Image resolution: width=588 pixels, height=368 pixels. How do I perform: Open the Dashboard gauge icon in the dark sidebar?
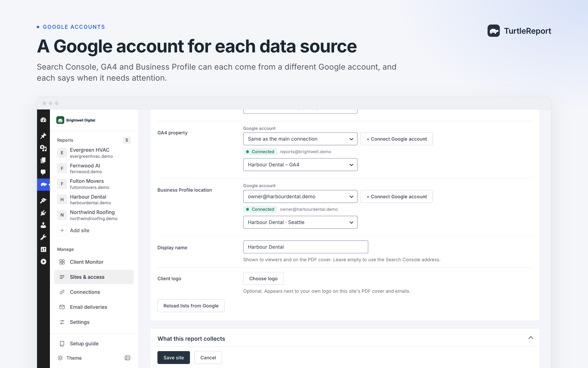43,120
